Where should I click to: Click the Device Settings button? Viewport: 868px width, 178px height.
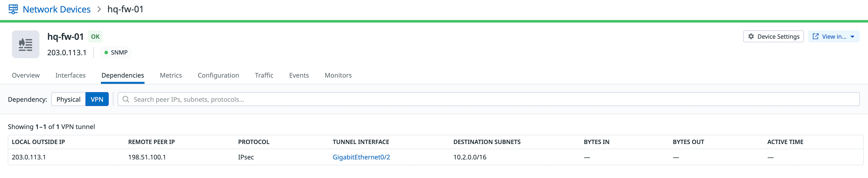[773, 36]
